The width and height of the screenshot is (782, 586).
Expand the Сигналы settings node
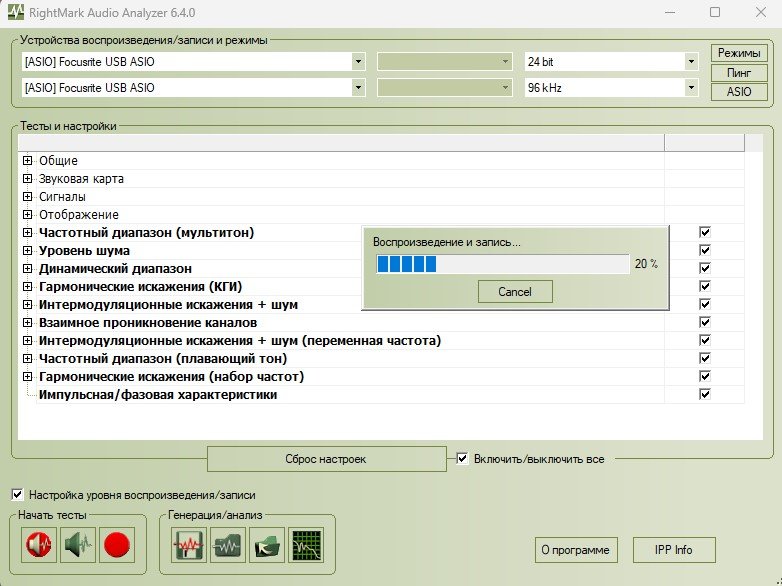(27, 196)
